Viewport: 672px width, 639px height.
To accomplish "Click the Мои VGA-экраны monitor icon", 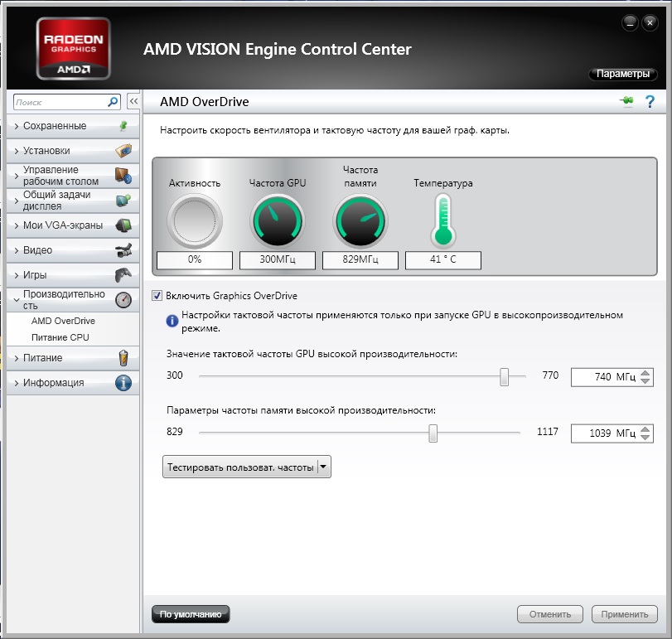I will (123, 225).
